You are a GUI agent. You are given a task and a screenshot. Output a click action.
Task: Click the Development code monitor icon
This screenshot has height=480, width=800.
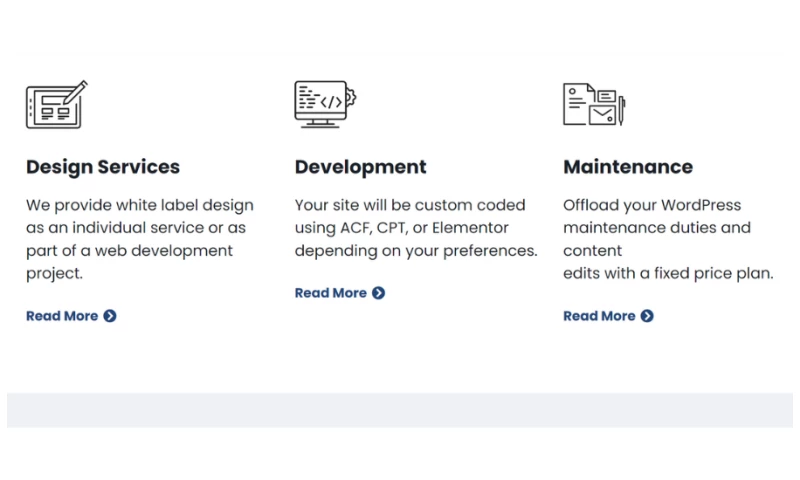click(x=322, y=104)
